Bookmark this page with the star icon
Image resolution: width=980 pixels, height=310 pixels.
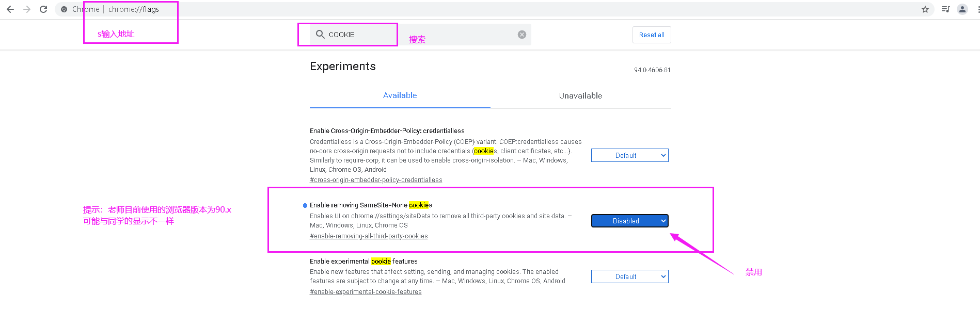pos(925,9)
